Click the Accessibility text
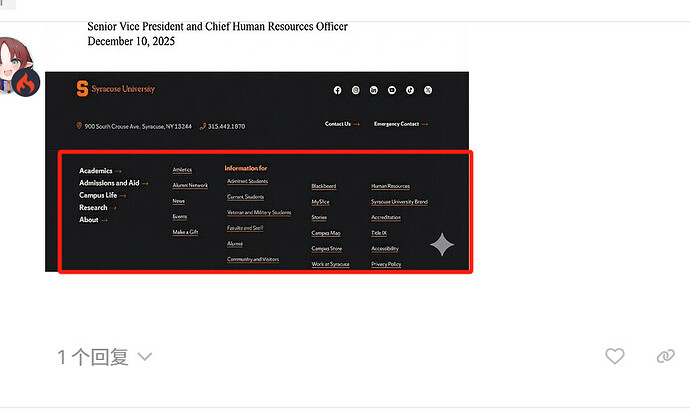This screenshot has width=690, height=414. click(385, 249)
